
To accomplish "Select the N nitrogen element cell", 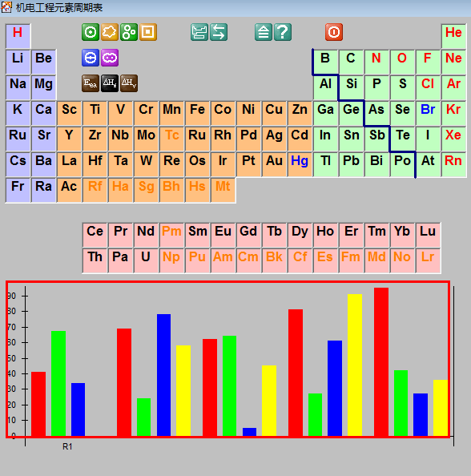I will (376, 62).
